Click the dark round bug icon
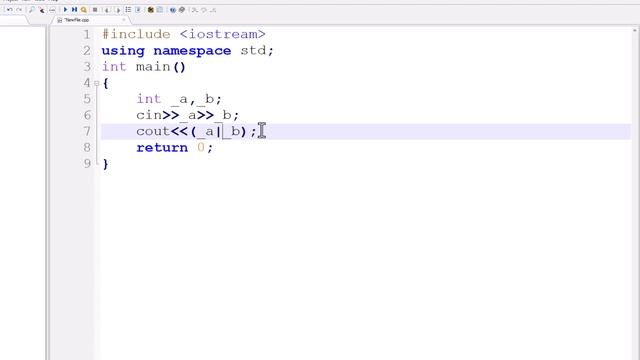640x360 pixels. 151,10
